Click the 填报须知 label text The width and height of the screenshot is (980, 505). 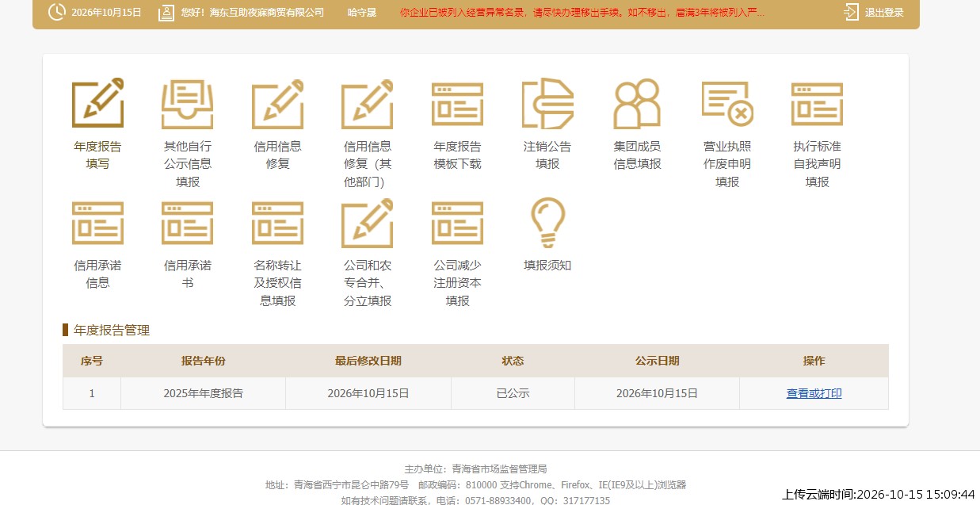(x=547, y=266)
